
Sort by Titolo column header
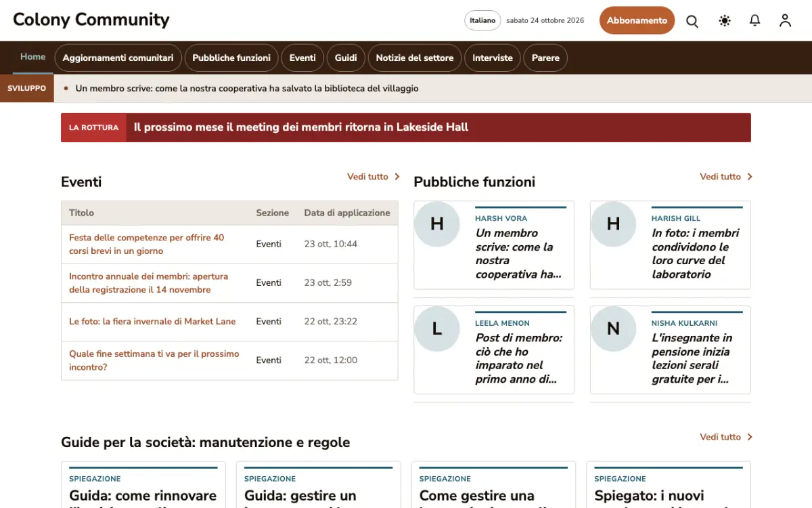click(81, 213)
